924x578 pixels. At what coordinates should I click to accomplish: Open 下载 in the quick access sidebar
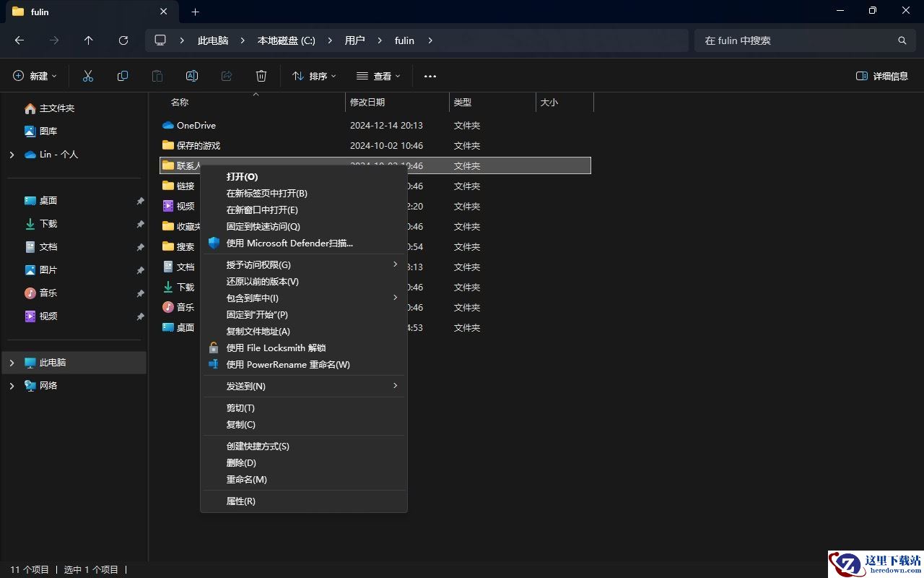tap(40, 223)
